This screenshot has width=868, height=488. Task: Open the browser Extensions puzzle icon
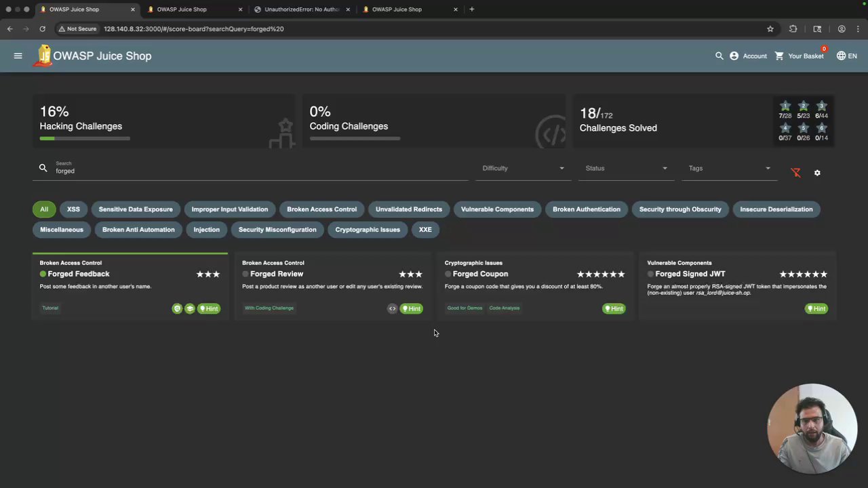(793, 29)
